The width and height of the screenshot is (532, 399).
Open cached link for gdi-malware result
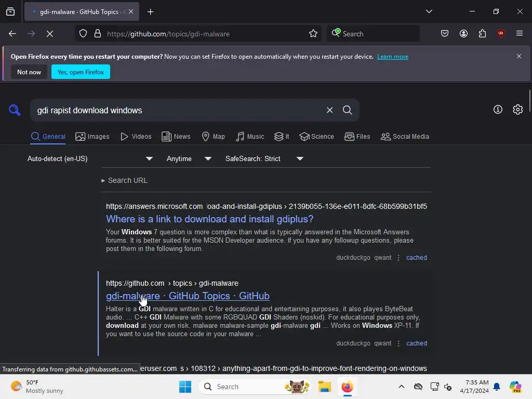click(416, 343)
